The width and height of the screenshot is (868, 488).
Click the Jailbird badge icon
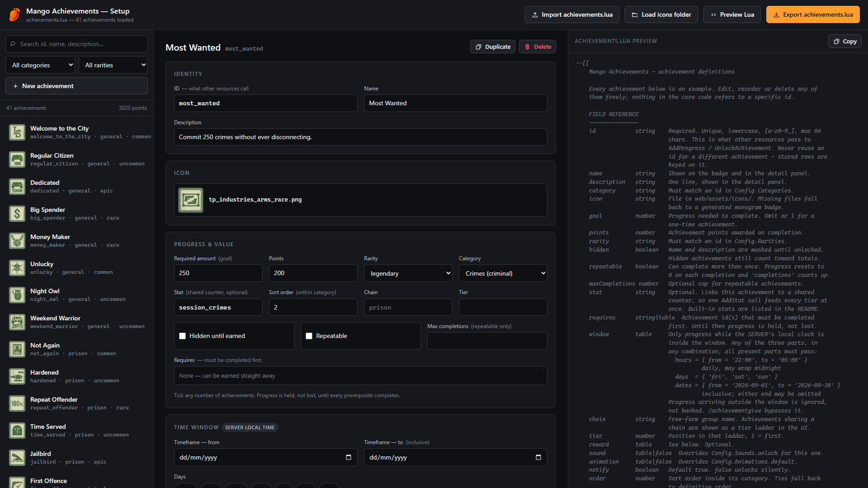pyautogui.click(x=17, y=458)
